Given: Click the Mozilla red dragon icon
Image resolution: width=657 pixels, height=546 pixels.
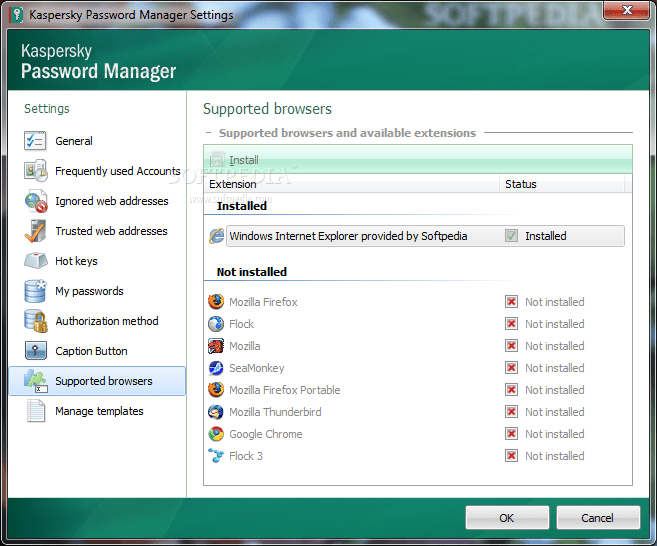Looking at the screenshot, I should tap(216, 346).
